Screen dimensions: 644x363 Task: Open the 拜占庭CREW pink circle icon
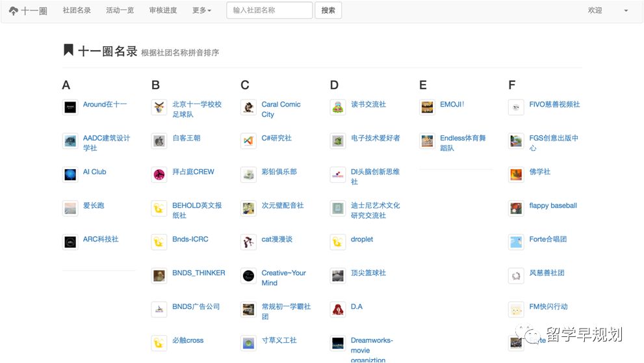159,175
